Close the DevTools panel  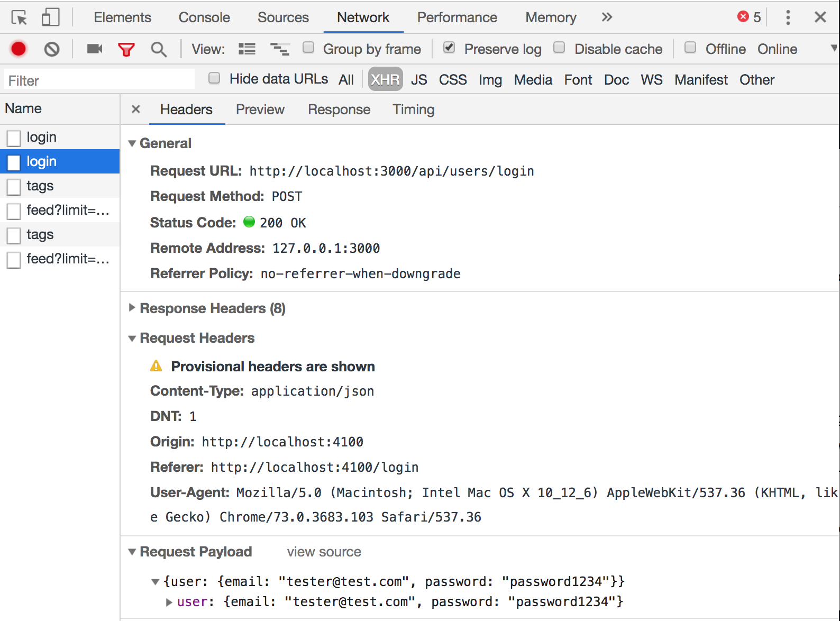point(820,17)
